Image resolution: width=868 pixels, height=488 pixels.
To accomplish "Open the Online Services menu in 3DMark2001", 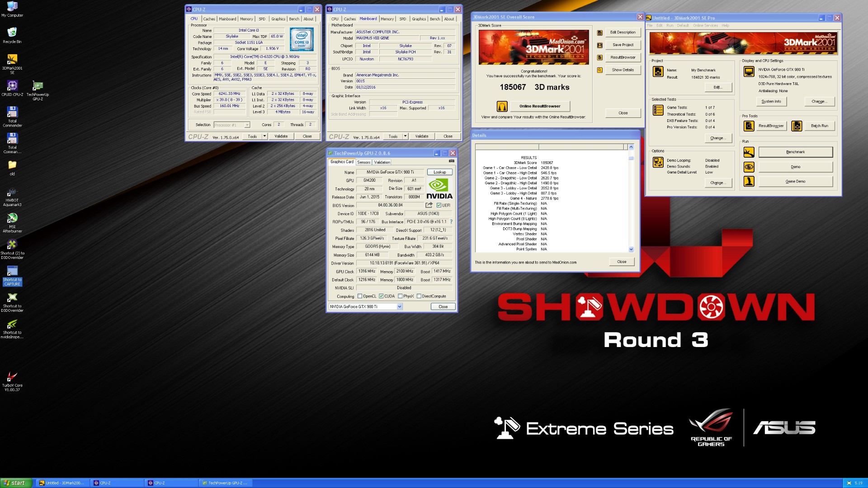I will pyautogui.click(x=705, y=25).
